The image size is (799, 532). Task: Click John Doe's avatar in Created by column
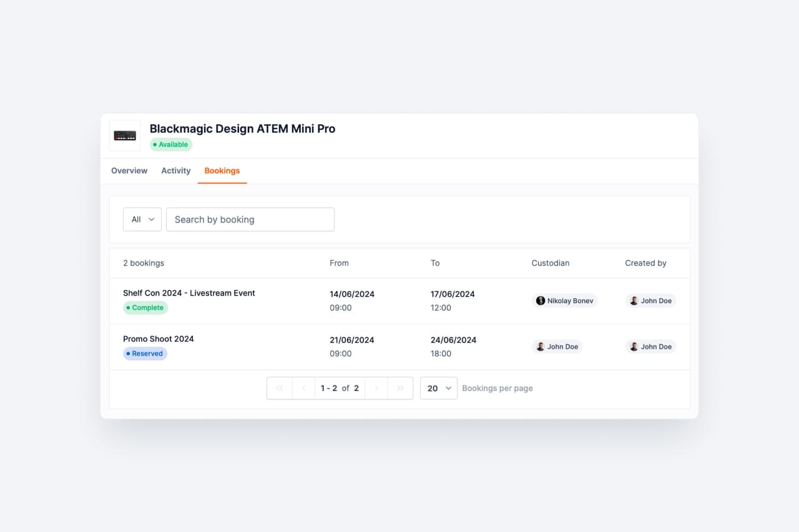(634, 301)
